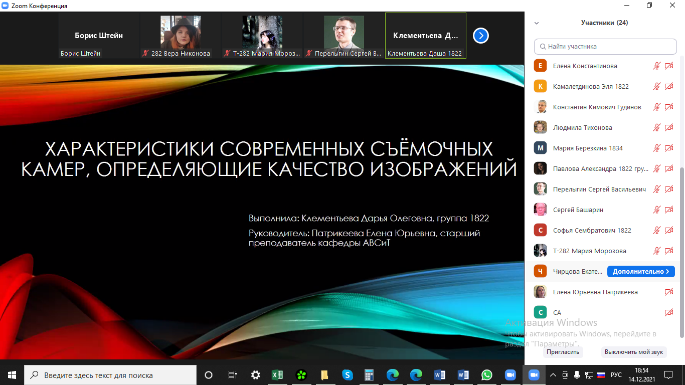Click the Пригласить invite button
Image resolution: width=685 pixels, height=385 pixels.
[563, 352]
